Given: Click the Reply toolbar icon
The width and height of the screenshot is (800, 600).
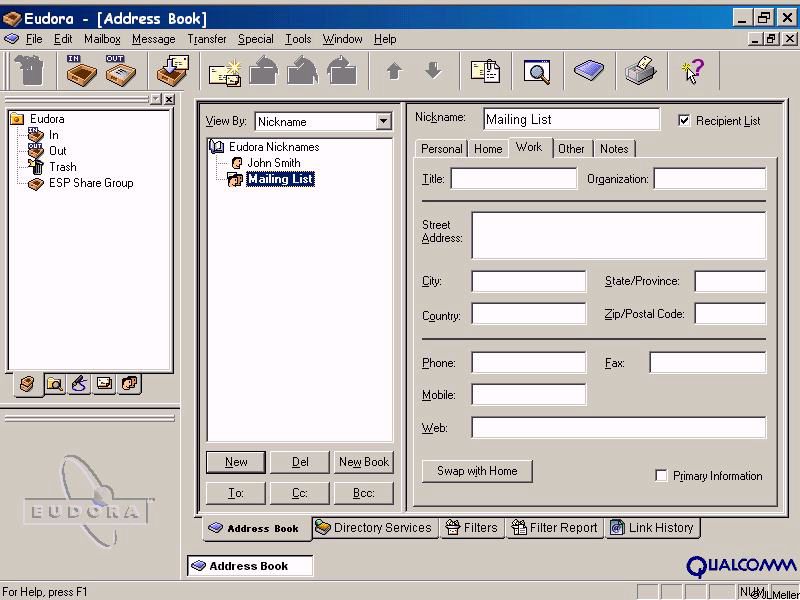Looking at the screenshot, I should click(x=264, y=71).
